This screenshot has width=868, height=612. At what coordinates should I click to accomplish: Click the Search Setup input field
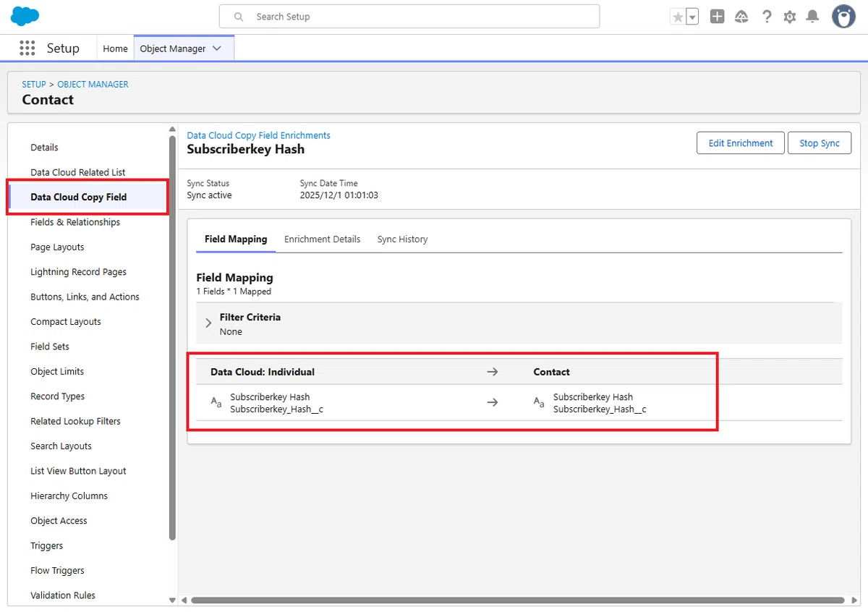(409, 17)
